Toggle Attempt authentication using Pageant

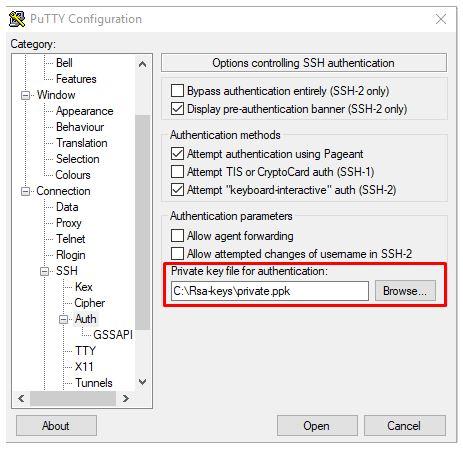177,154
